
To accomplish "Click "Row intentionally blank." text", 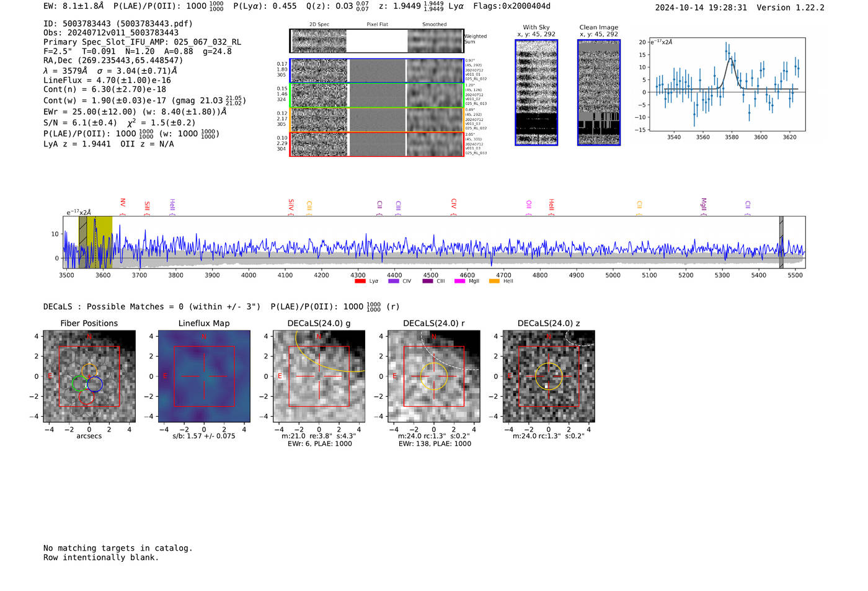I will pos(101,558).
